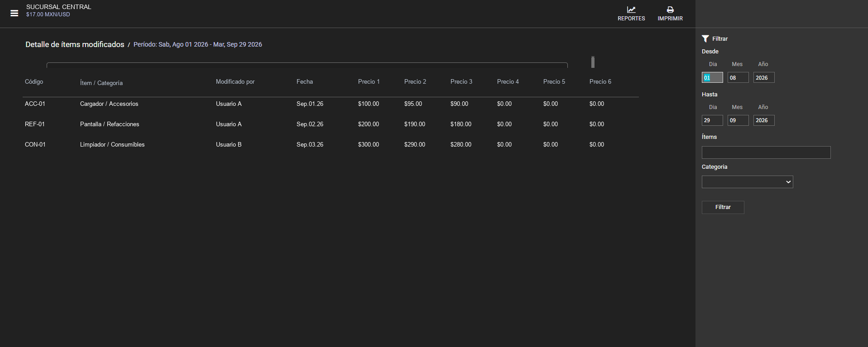Click the Precio 3 column header
Screen dimensions: 868x347
point(461,82)
